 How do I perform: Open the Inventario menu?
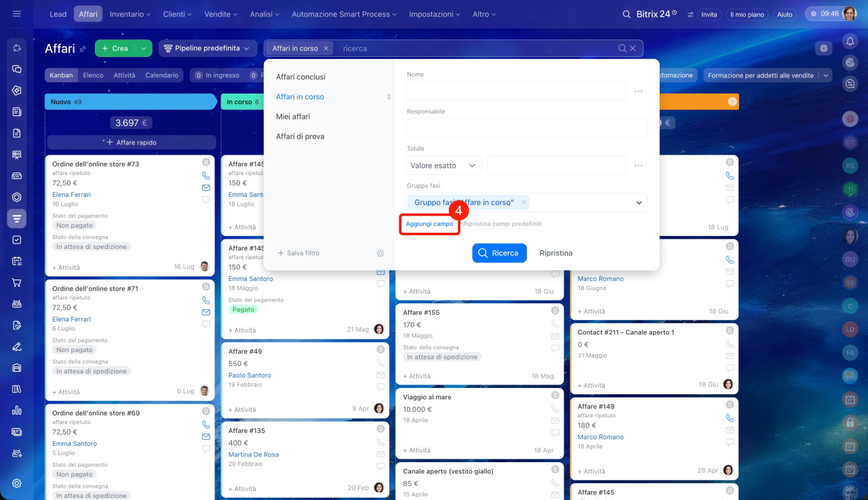pyautogui.click(x=130, y=14)
